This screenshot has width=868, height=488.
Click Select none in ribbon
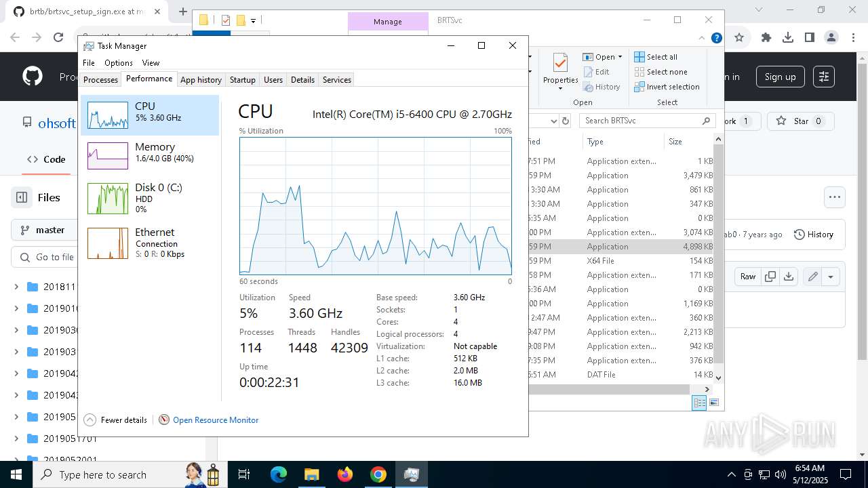coord(661,72)
